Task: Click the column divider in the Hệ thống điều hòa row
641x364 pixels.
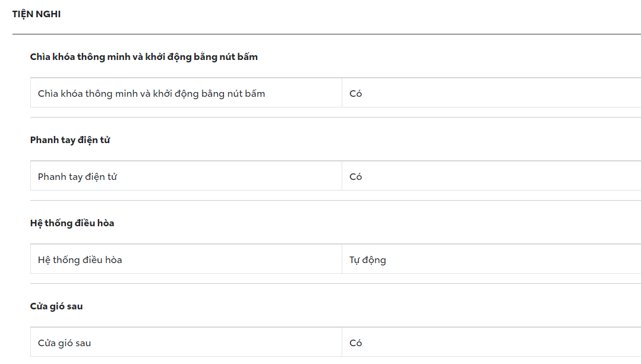Action: click(342, 259)
